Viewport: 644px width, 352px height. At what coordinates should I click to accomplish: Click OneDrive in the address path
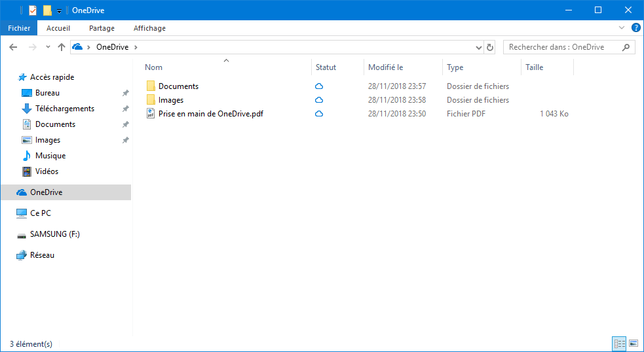click(x=112, y=46)
